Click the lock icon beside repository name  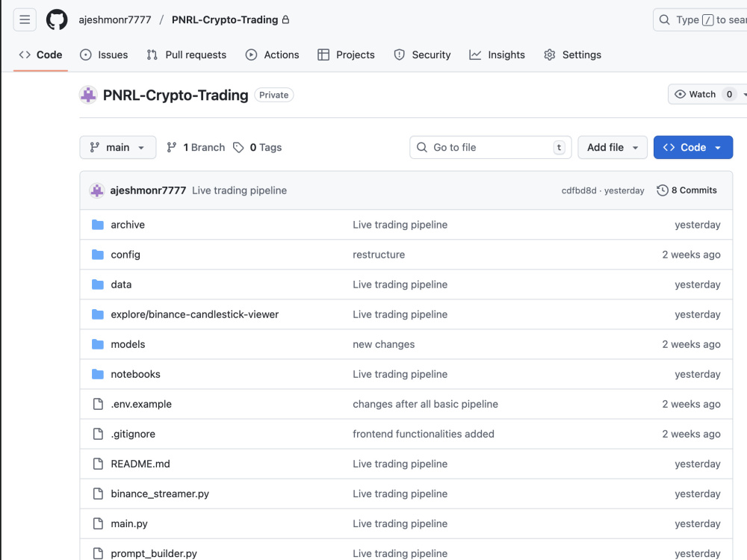(x=285, y=19)
